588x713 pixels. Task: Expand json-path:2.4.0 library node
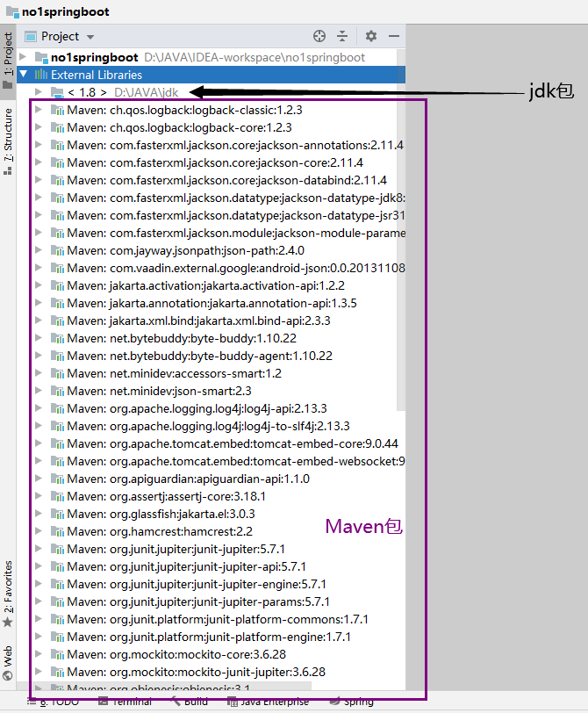(39, 250)
